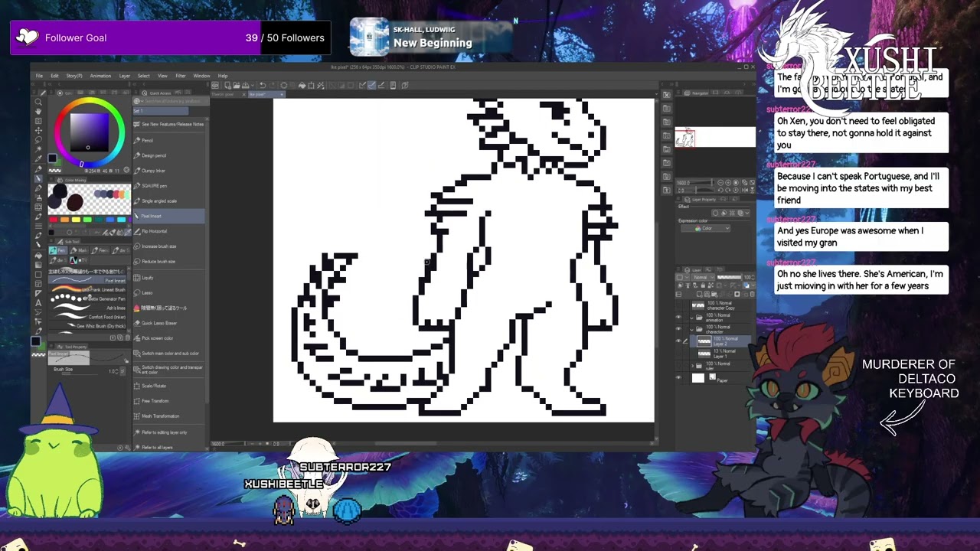Show the ruler folder layer
The height and width of the screenshot is (551, 980).
[x=678, y=365]
